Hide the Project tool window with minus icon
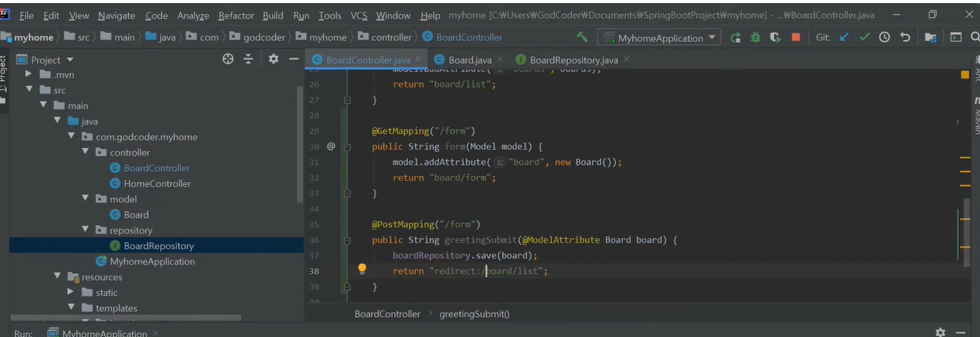 [x=294, y=59]
